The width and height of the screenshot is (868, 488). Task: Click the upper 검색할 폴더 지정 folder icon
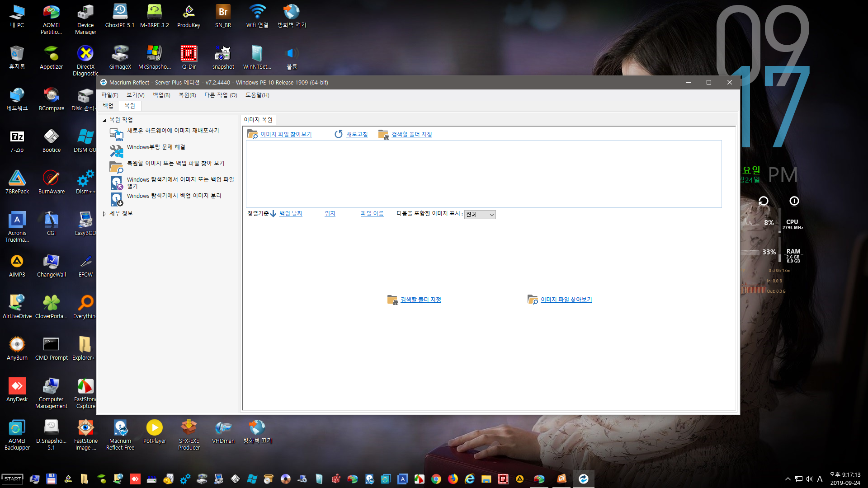[383, 134]
